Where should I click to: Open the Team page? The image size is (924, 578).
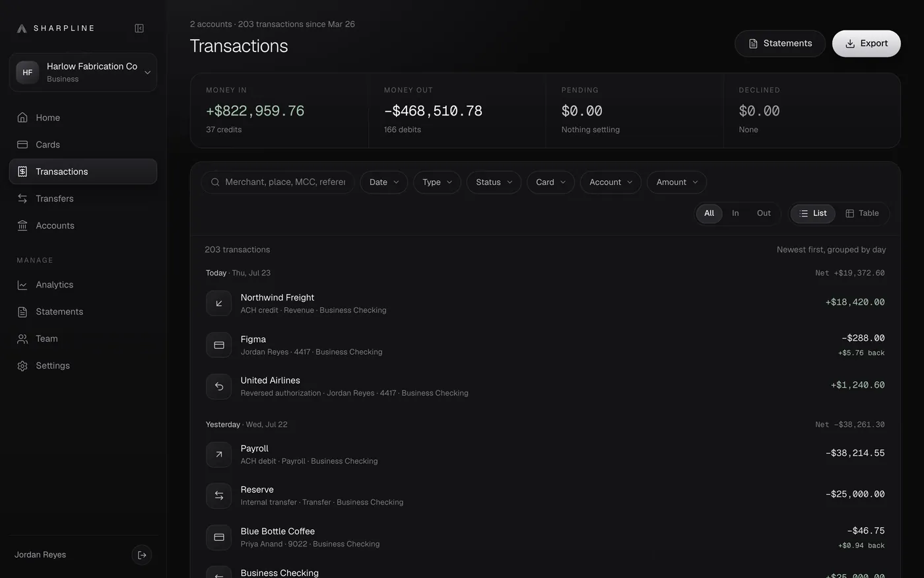click(83, 339)
